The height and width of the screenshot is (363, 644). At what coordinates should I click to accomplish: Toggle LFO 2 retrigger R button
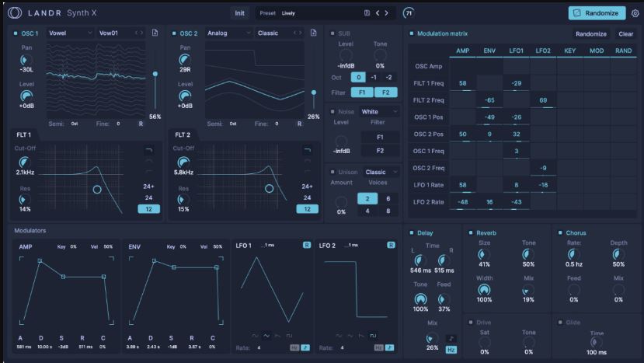[391, 245]
